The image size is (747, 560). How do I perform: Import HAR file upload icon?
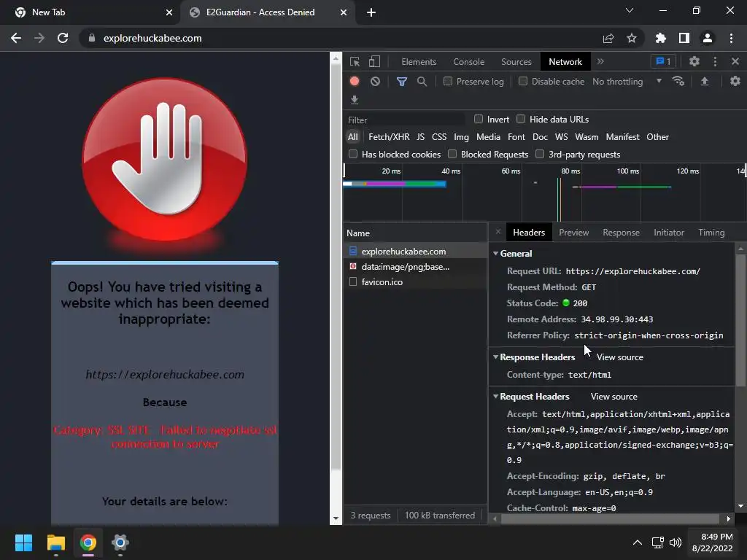tap(704, 81)
